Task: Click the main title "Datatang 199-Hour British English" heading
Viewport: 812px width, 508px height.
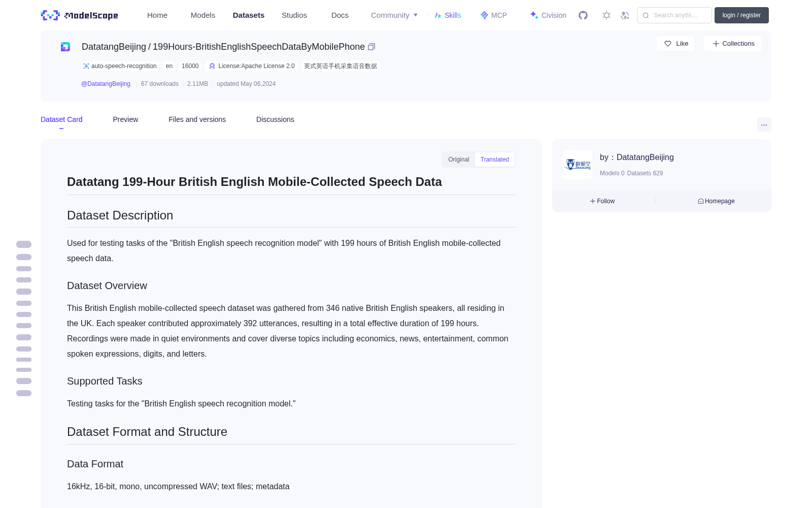Action: click(x=254, y=182)
